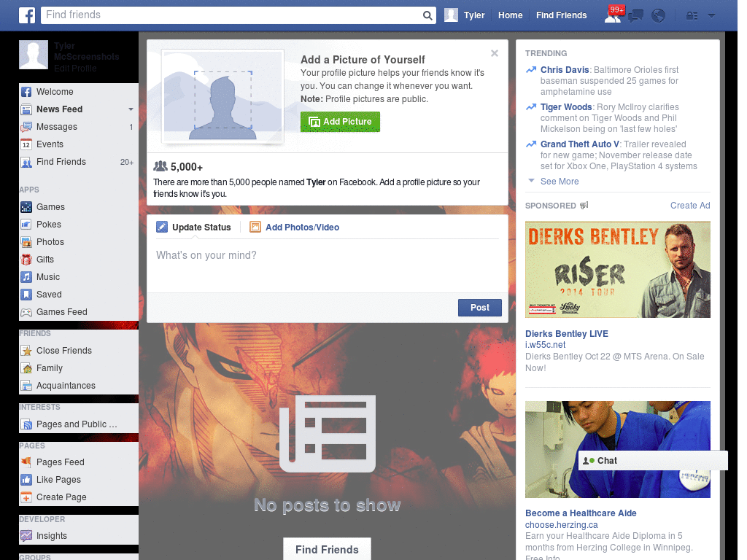Open the Chat bar
The image size is (747, 560).
pos(653,461)
